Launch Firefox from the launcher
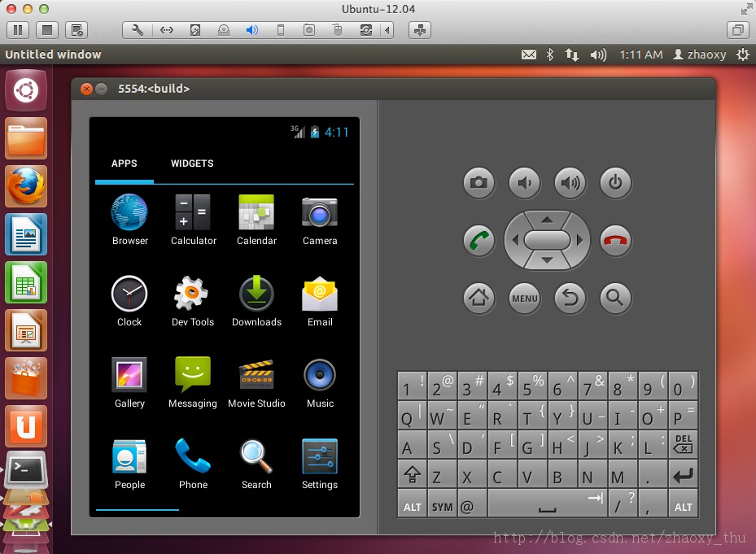756x554 pixels. (26, 186)
